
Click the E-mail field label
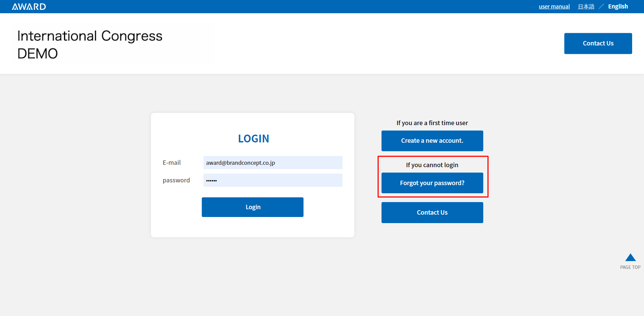point(172,163)
